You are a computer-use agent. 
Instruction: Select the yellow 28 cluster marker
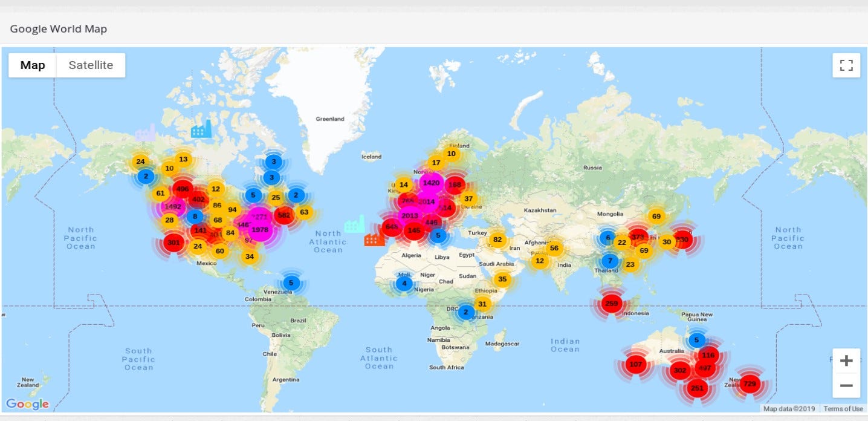click(x=169, y=220)
